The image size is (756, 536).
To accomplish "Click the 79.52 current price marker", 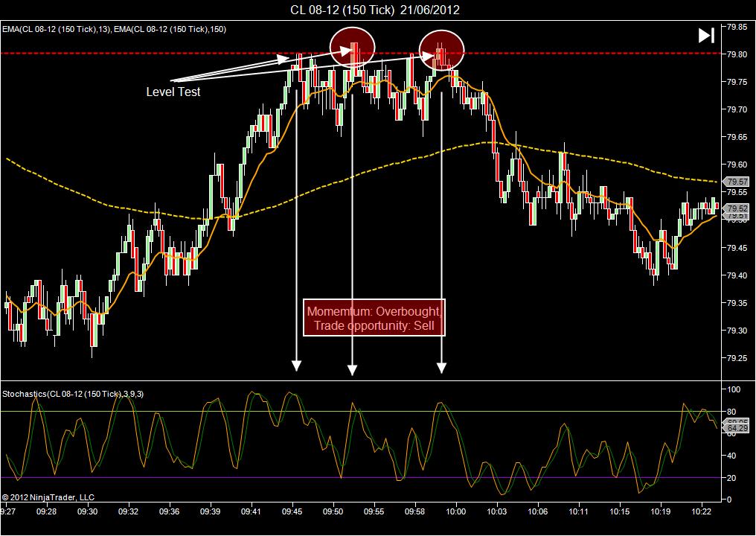I will click(737, 208).
